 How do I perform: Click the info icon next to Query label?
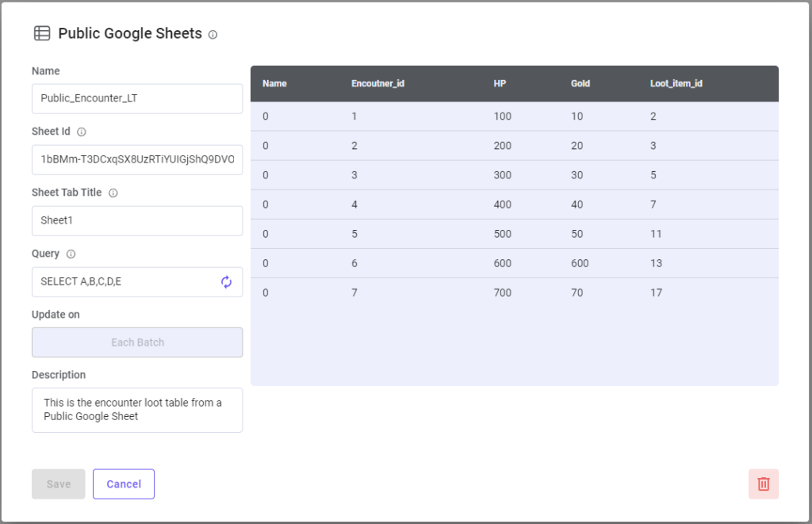71,254
